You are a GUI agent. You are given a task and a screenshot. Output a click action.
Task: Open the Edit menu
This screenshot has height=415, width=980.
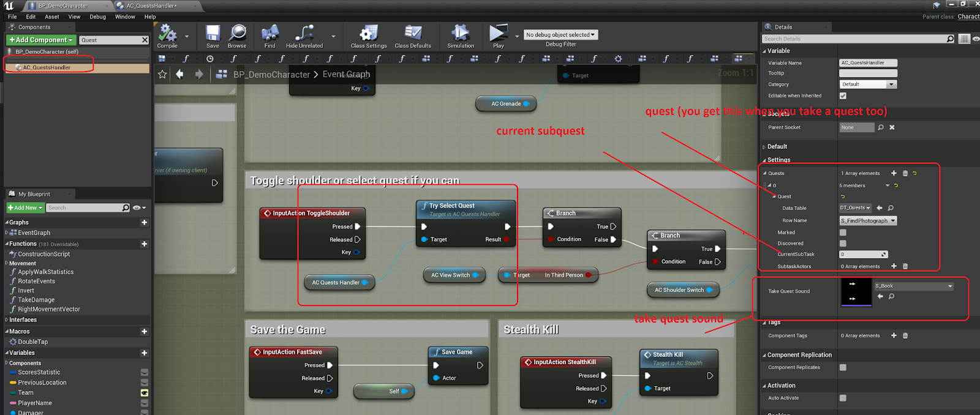(31, 17)
